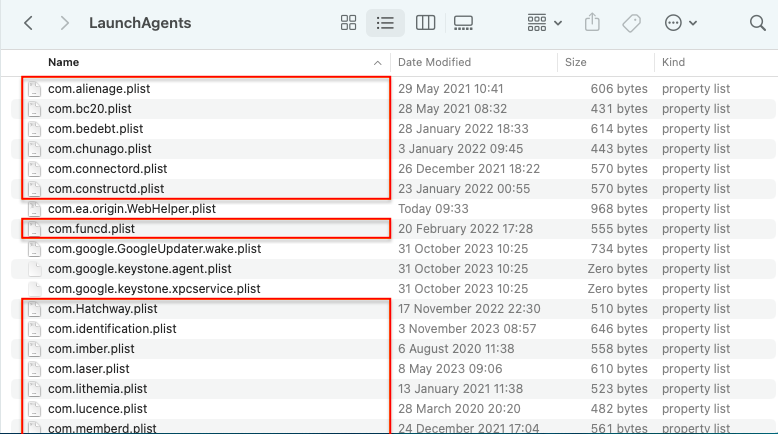This screenshot has width=778, height=434.
Task: Select com.bedebt.plist file name
Action: (95, 129)
